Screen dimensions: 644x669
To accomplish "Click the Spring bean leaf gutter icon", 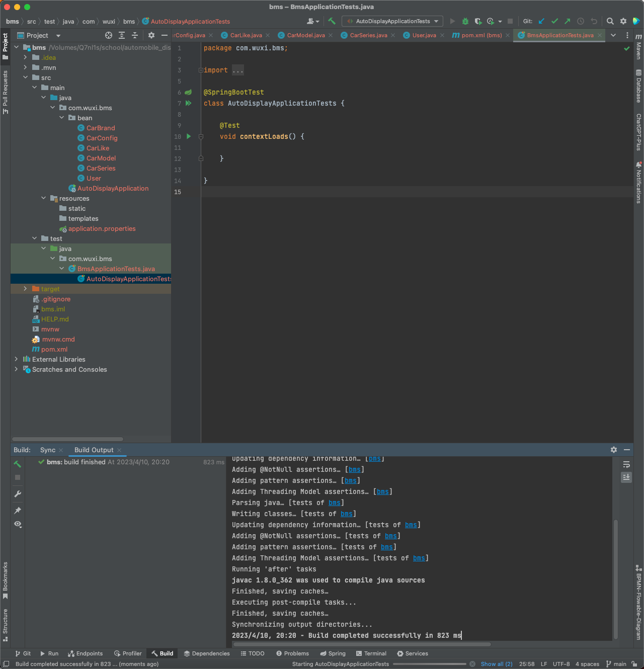I will point(188,92).
